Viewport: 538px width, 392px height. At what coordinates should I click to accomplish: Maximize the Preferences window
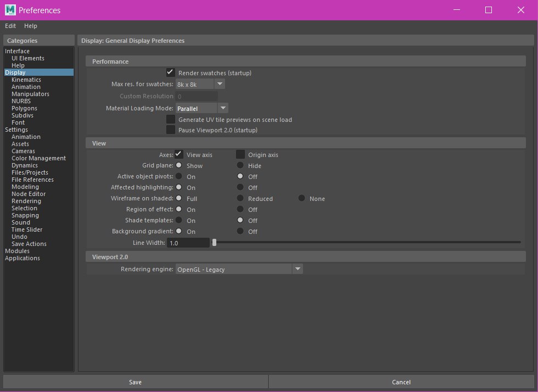[489, 10]
